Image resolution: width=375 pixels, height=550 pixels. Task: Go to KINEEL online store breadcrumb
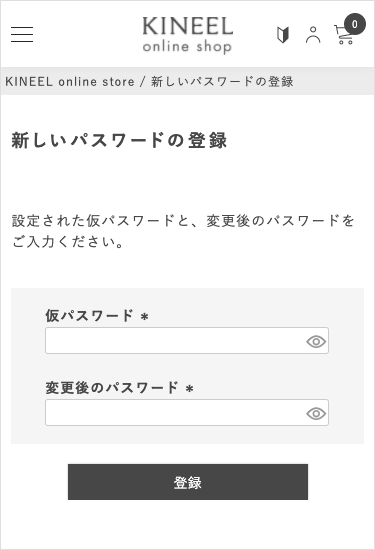(70, 82)
